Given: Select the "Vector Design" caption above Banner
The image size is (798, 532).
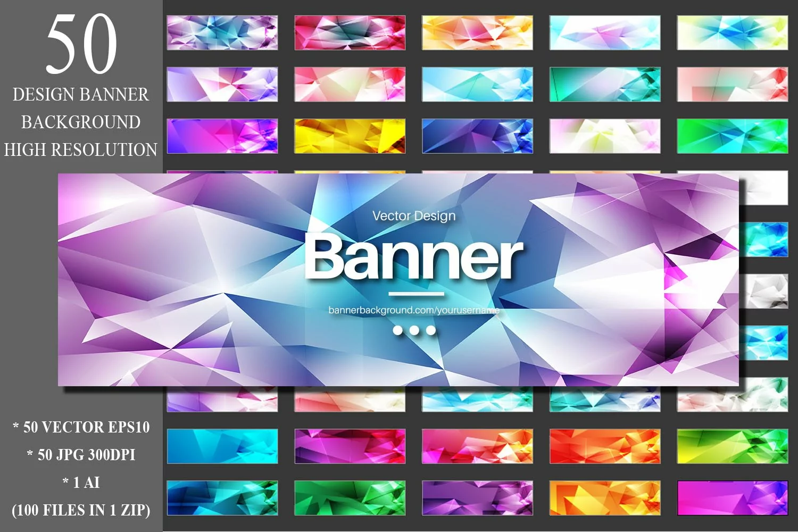Looking at the screenshot, I should tap(414, 216).
